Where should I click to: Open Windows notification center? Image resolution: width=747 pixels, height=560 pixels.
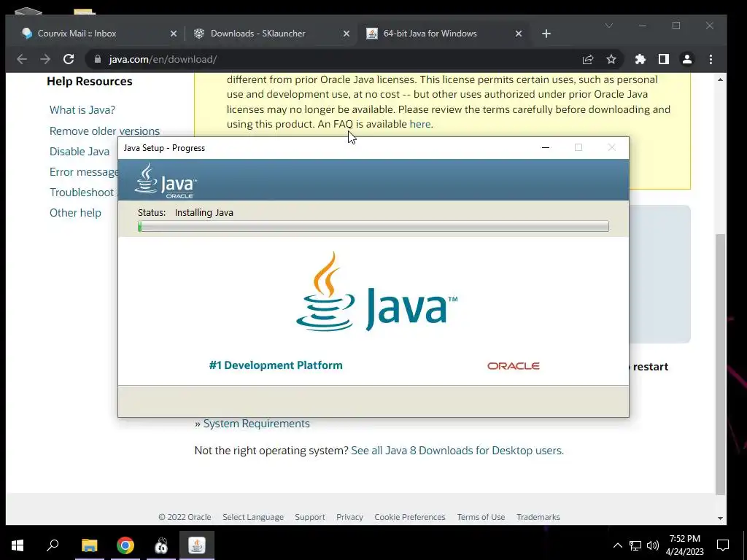(x=723, y=545)
